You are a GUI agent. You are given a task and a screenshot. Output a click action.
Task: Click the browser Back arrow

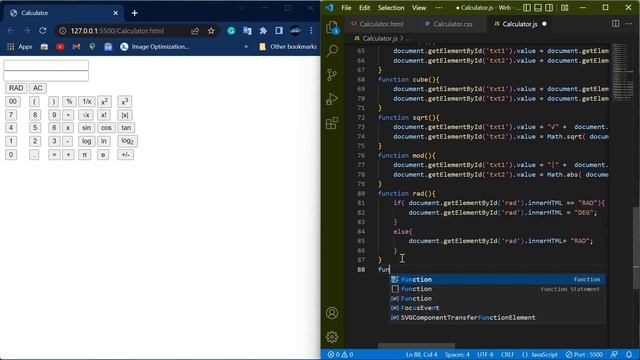[11, 31]
